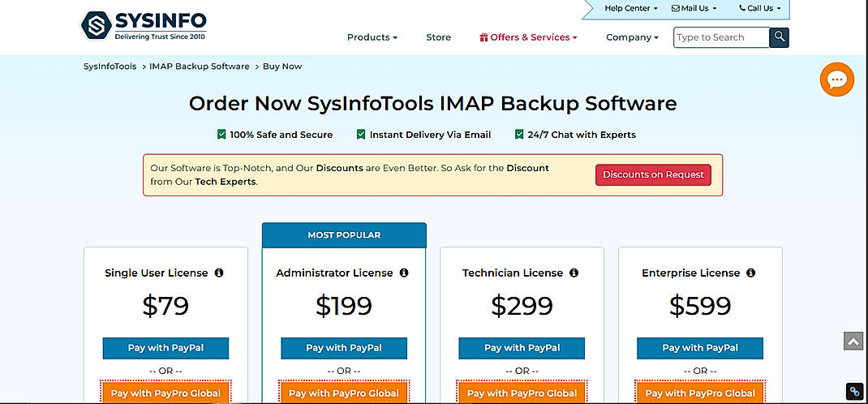Screen dimensions: 868x404
Task: Click info icon beside Administrator License
Action: [403, 273]
